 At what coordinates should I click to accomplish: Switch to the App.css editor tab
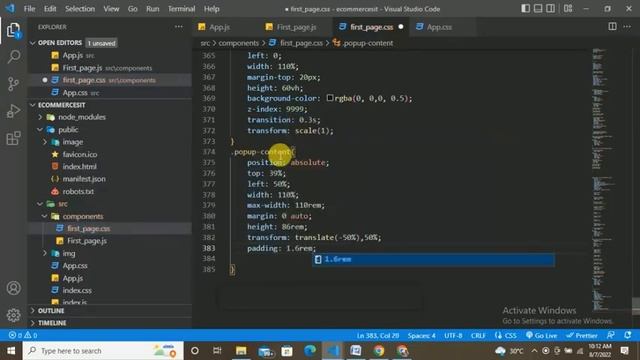(439, 27)
